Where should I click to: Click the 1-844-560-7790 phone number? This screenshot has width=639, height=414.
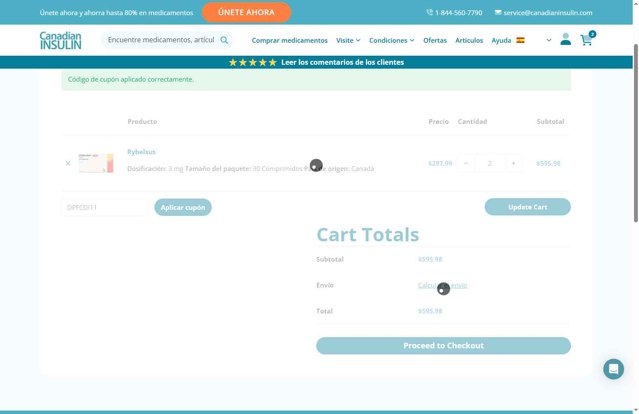pos(458,13)
